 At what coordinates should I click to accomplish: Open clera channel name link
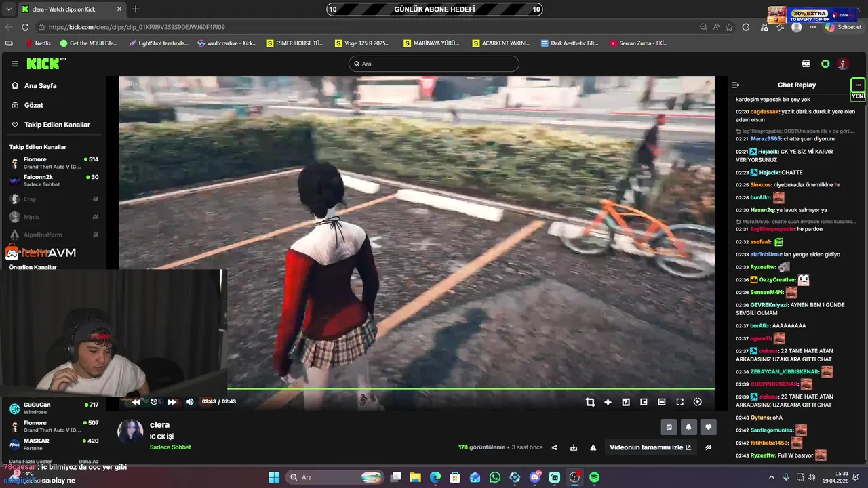(x=159, y=425)
